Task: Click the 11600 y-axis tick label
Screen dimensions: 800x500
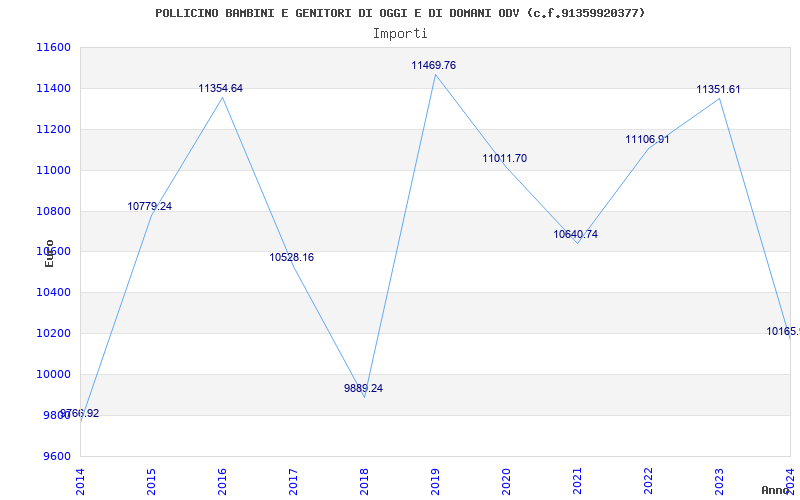Action: 53,47
